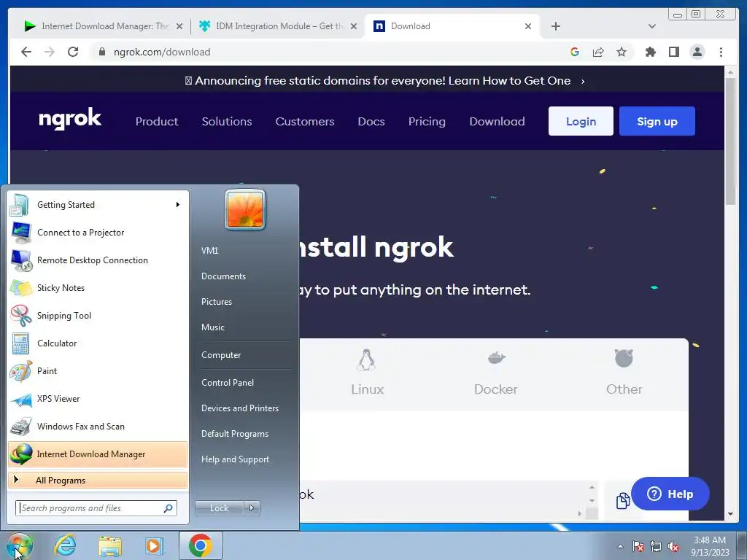Viewport: 747px width, 560px height.
Task: Click the muted volume tray icon
Action: [x=673, y=546]
